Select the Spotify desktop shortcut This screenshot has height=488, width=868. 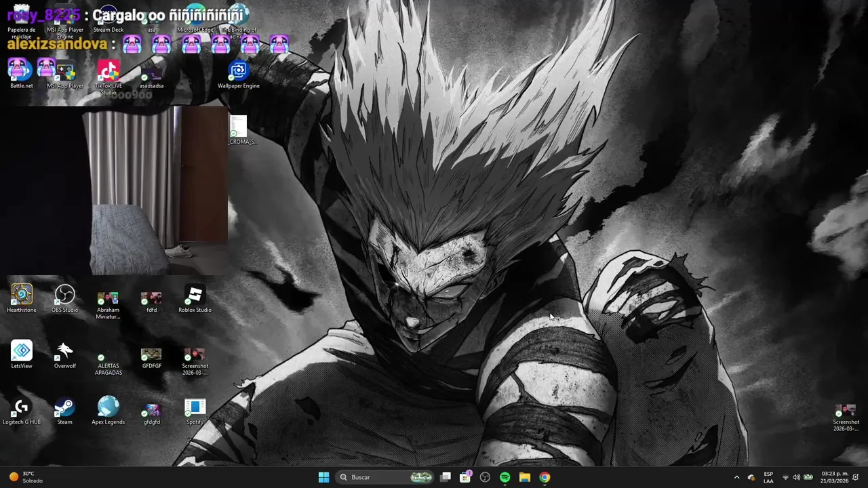coord(195,411)
